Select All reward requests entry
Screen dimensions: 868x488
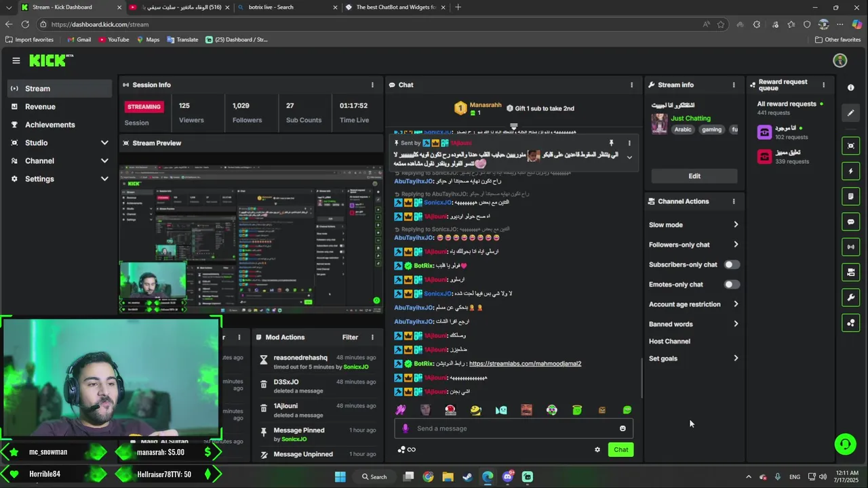tap(790, 108)
